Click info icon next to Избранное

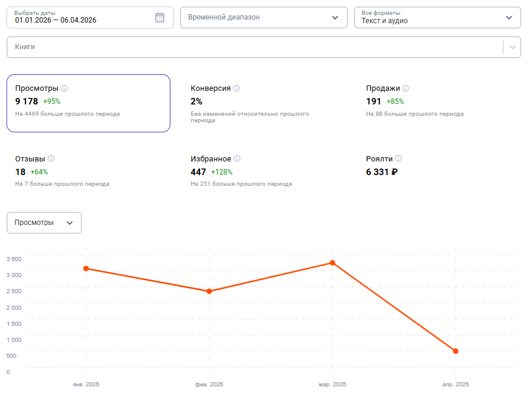237,158
